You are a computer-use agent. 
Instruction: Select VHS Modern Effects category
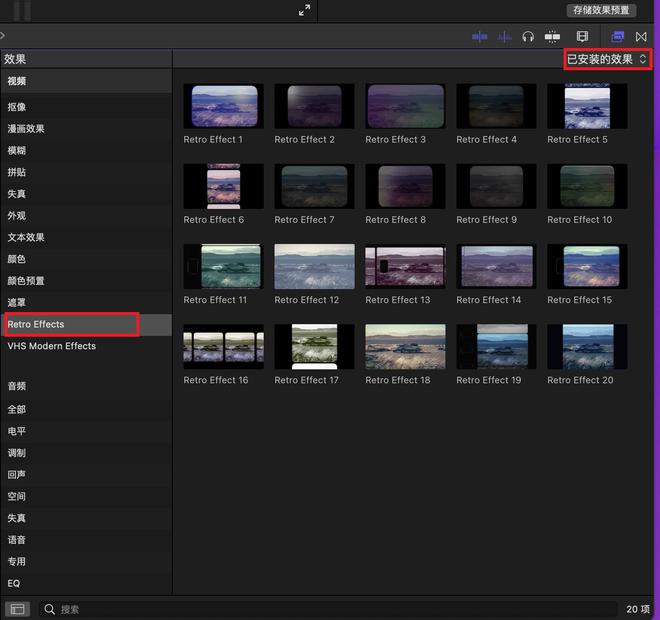[52, 346]
